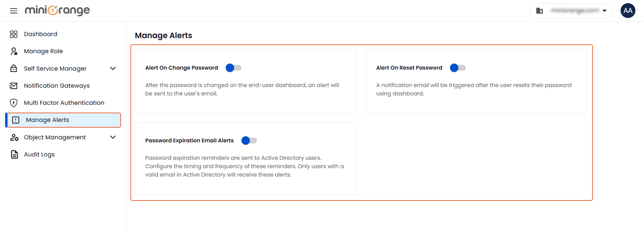
Task: Select the Multi Factor Authentication shield icon
Action: coord(14,103)
